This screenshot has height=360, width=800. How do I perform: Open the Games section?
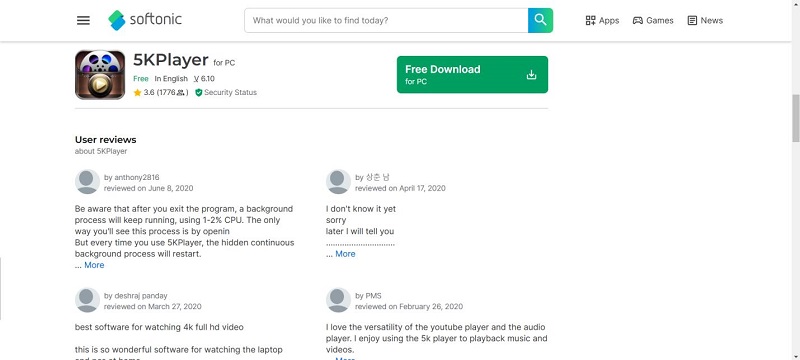click(x=653, y=20)
